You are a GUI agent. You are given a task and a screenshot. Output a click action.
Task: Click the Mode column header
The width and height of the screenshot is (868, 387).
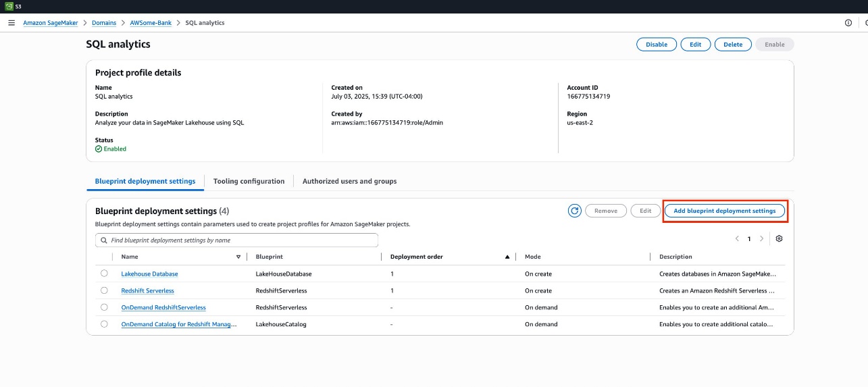point(533,257)
